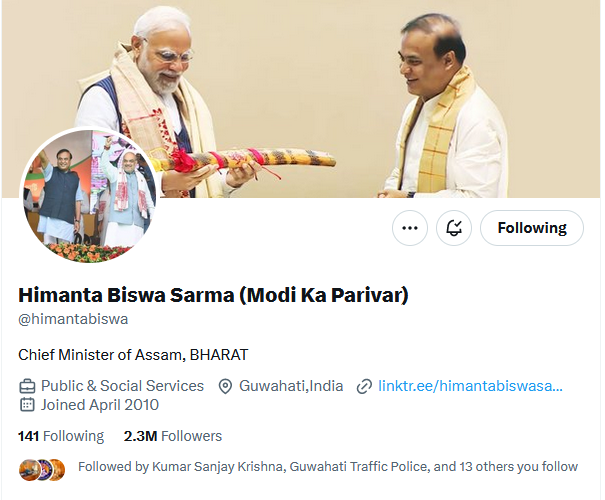Open the 141 Following list
The width and height of the screenshot is (605, 500).
tap(61, 436)
